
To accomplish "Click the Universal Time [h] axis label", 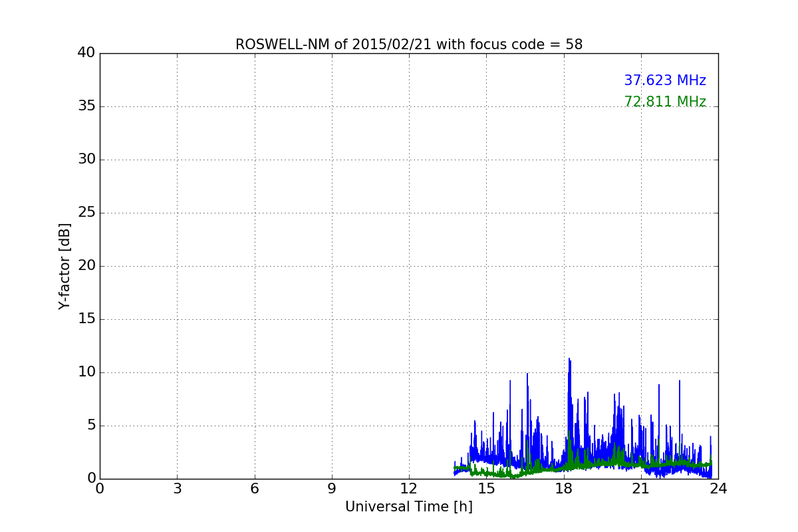I will coord(409,507).
